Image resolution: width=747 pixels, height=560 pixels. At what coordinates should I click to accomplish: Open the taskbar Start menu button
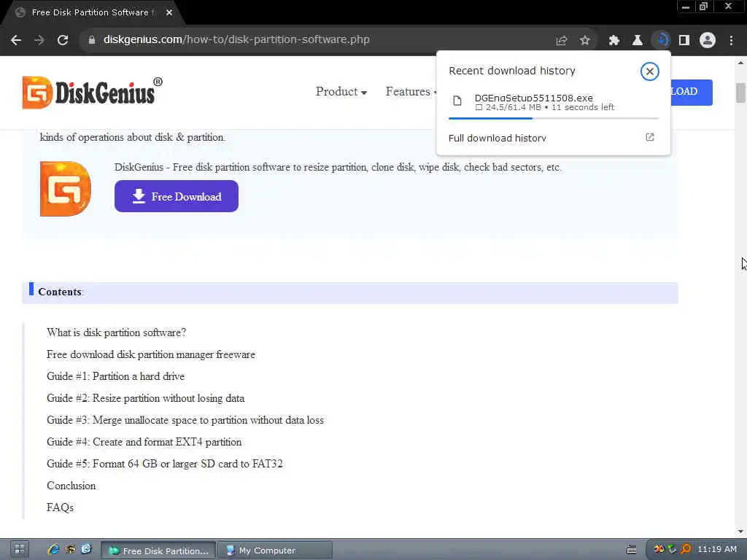pyautogui.click(x=20, y=550)
